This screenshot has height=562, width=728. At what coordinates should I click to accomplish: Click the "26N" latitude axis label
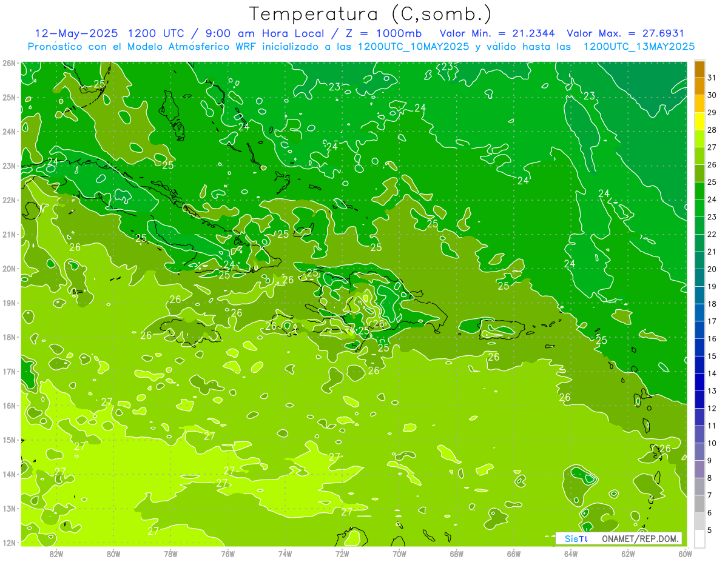click(x=9, y=63)
